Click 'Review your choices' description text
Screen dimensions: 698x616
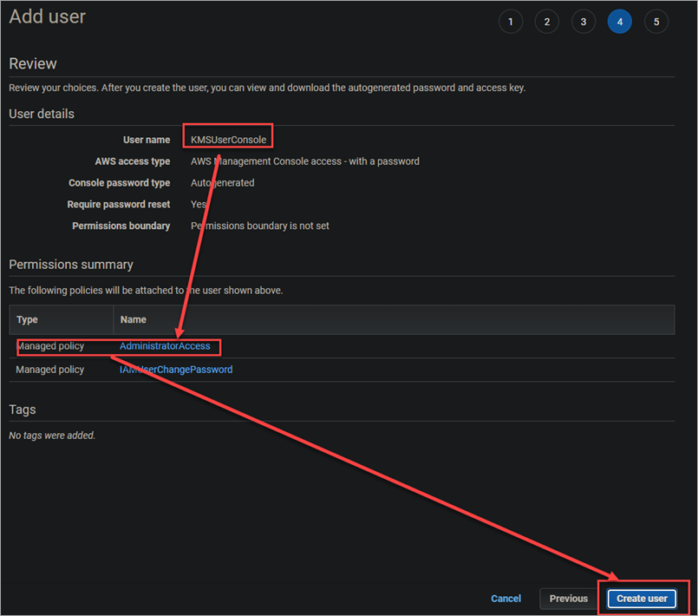267,88
